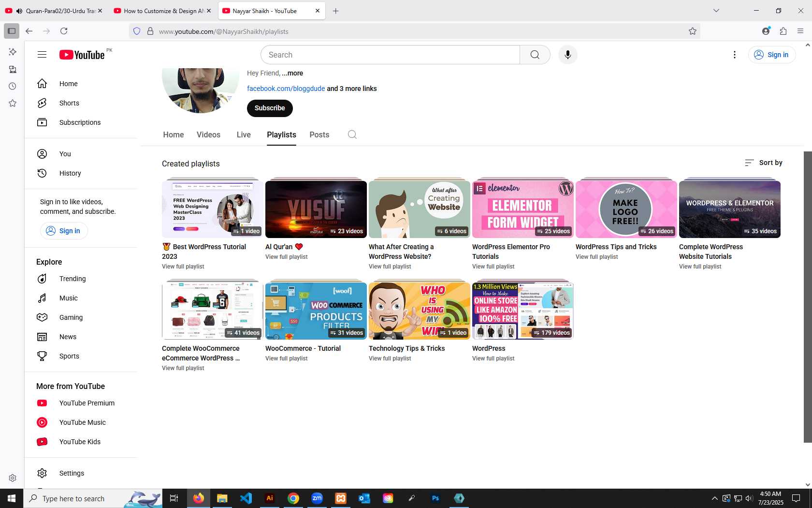The height and width of the screenshot is (508, 812).
Task: Open Firefox extensions puzzle icon
Action: click(x=783, y=31)
